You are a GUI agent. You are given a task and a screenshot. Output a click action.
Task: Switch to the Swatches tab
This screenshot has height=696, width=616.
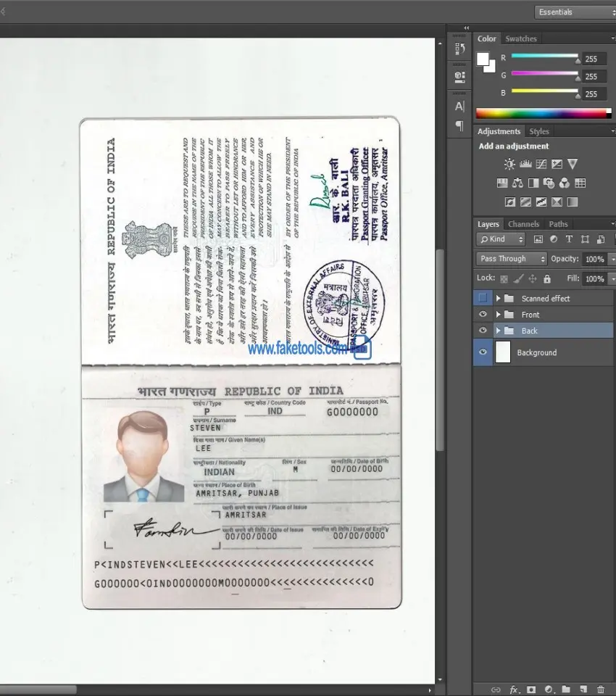coord(521,38)
